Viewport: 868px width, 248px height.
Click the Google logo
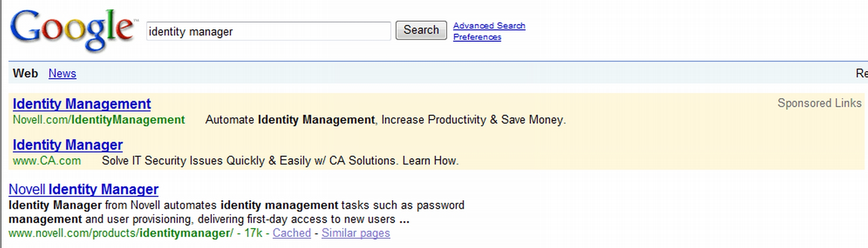tap(72, 30)
